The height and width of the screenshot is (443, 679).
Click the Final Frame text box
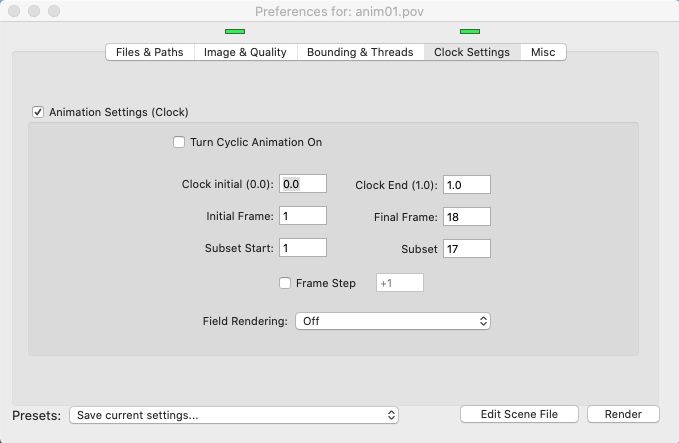pos(465,216)
